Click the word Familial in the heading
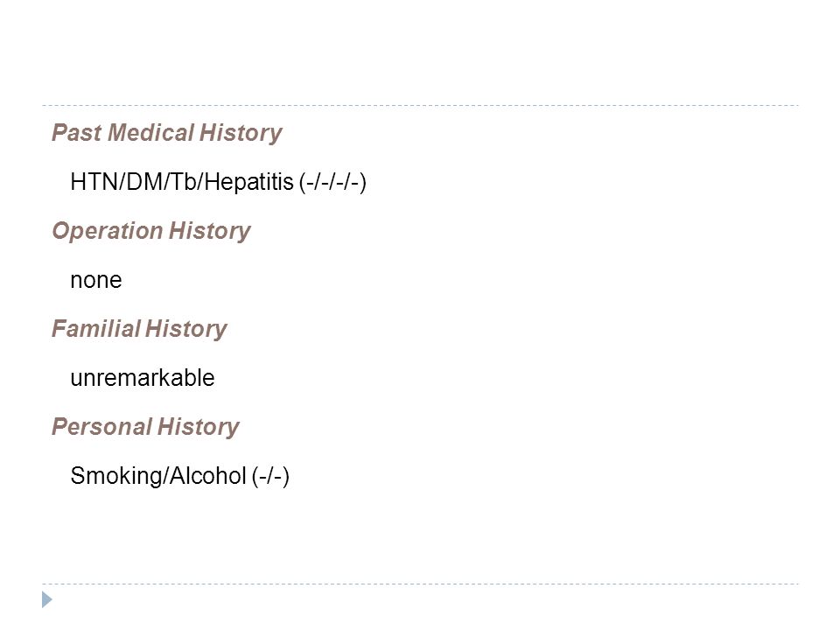Screen dimensions: 840x630 pos(96,328)
